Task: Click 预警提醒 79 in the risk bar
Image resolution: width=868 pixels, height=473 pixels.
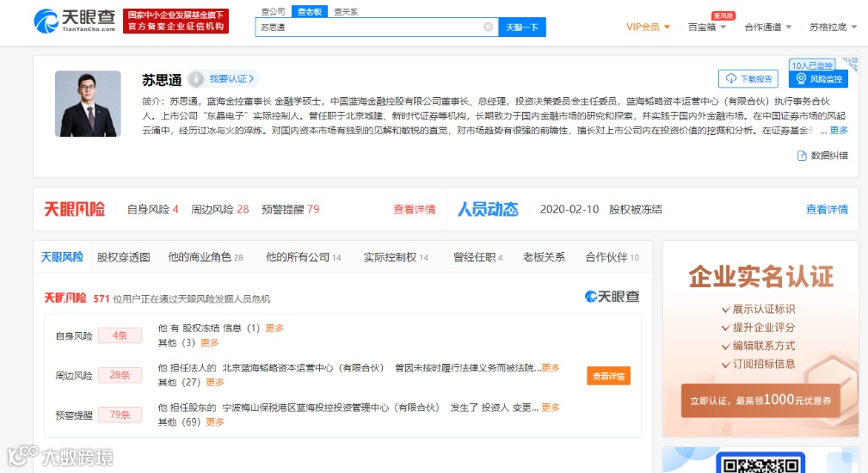Action: 290,209
